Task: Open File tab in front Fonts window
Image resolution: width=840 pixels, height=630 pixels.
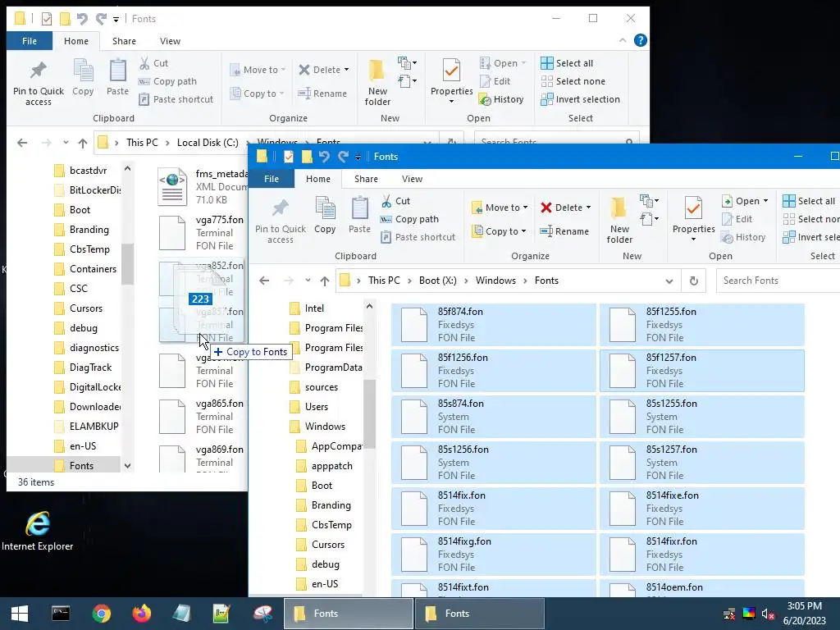Action: pyautogui.click(x=272, y=179)
